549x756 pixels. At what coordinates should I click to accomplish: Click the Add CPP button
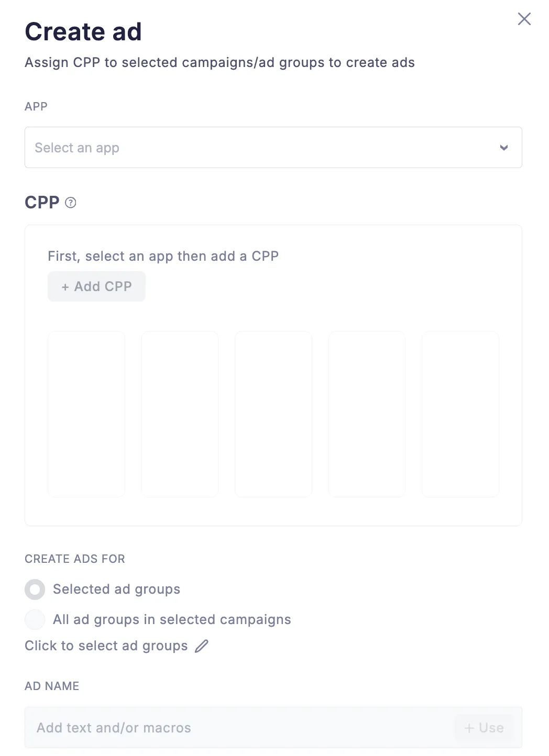click(96, 286)
